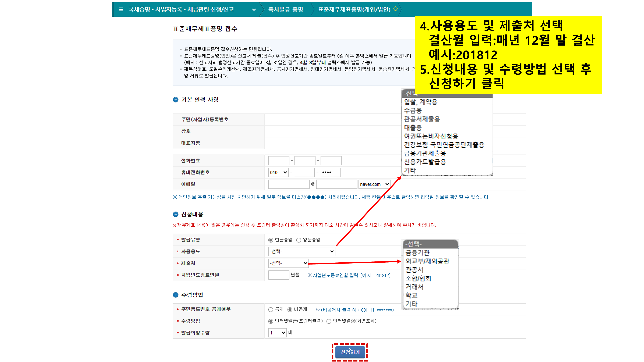The height and width of the screenshot is (362, 644).
Task: Click the blue arrow icon beside 신청내용
Action: (175, 214)
